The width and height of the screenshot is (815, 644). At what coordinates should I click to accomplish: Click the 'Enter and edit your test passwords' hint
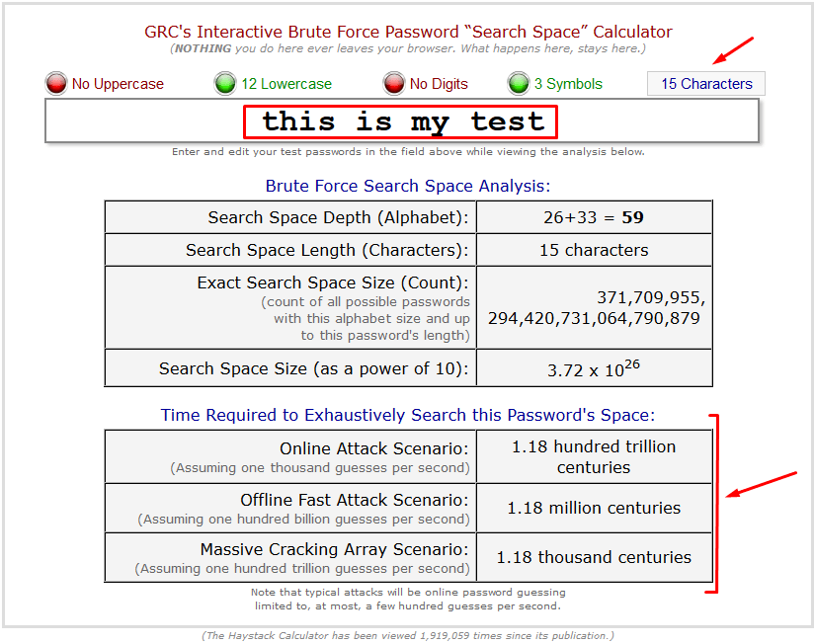tap(408, 152)
